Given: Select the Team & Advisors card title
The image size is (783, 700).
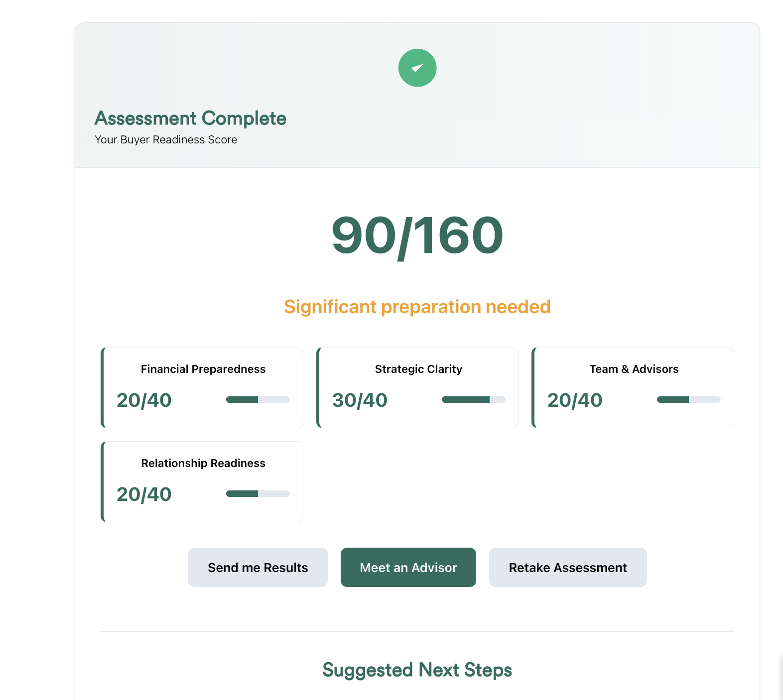Looking at the screenshot, I should [634, 369].
